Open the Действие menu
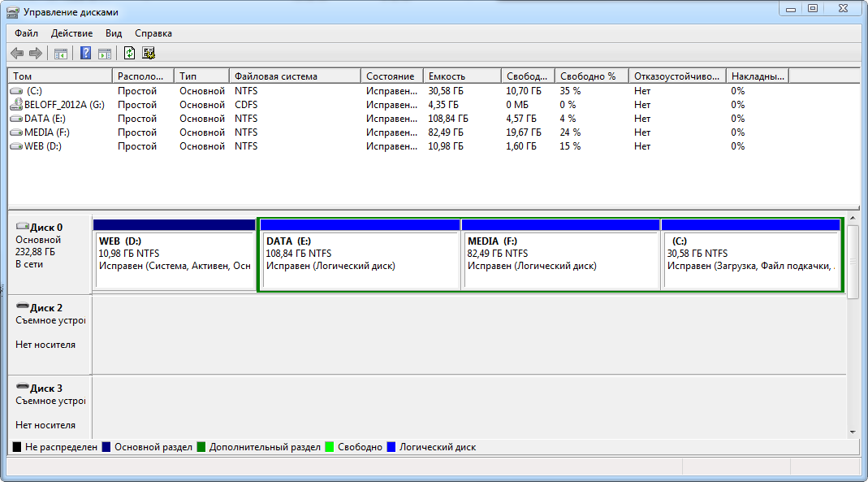This screenshot has width=868, height=482. pyautogui.click(x=72, y=33)
